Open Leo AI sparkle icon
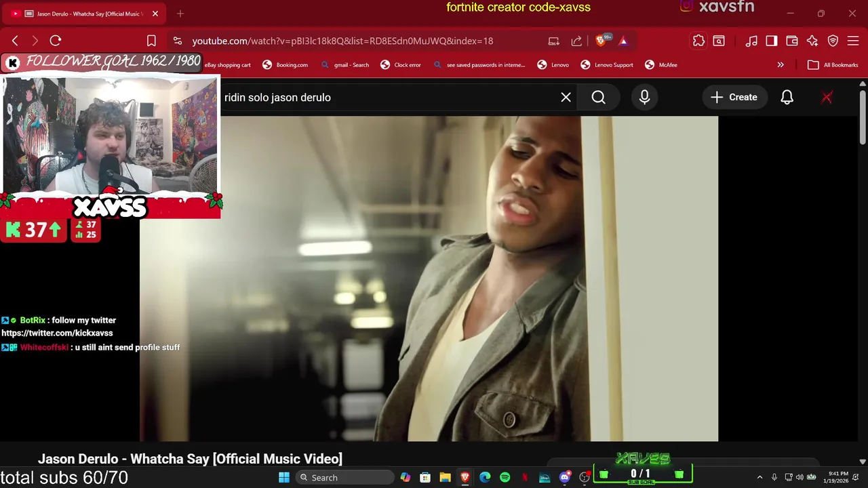Viewport: 868px width, 488px height. [812, 41]
